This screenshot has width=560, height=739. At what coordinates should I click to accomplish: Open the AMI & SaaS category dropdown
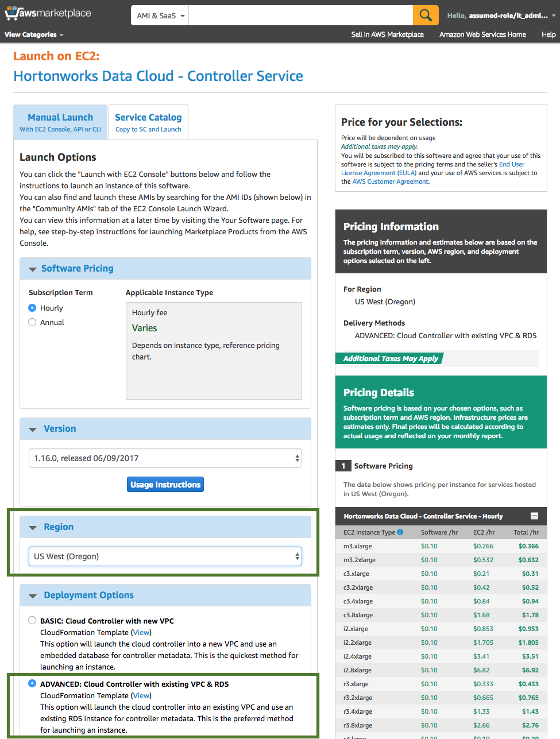160,14
